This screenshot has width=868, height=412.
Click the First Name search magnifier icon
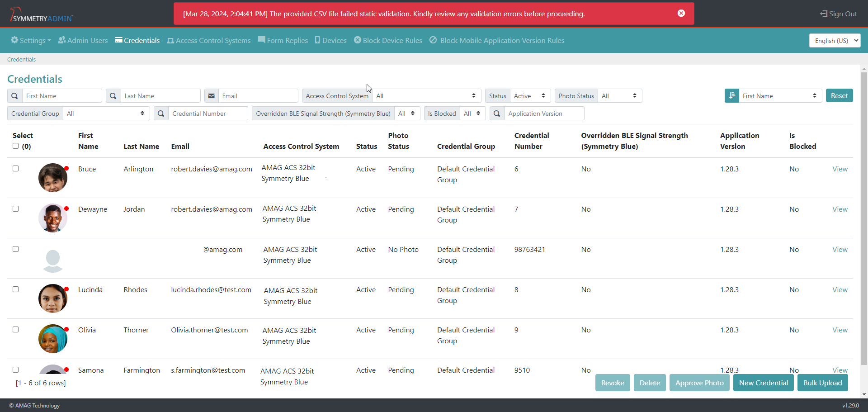(15, 96)
